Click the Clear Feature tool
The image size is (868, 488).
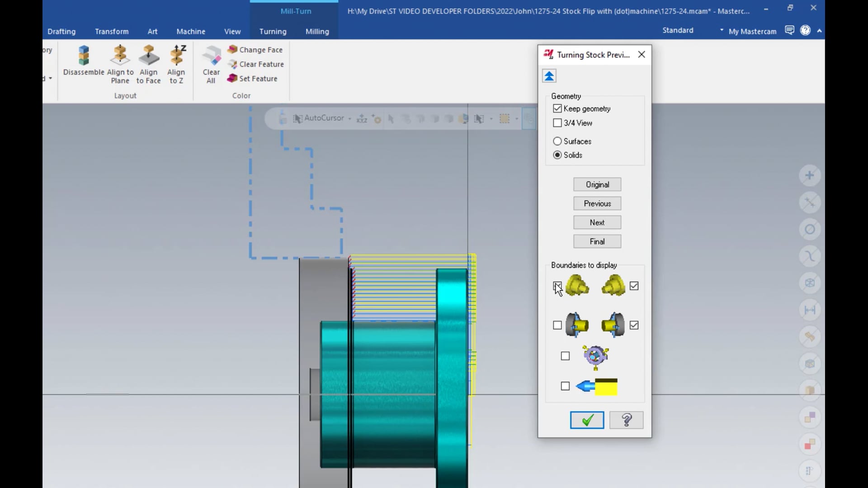coord(256,64)
